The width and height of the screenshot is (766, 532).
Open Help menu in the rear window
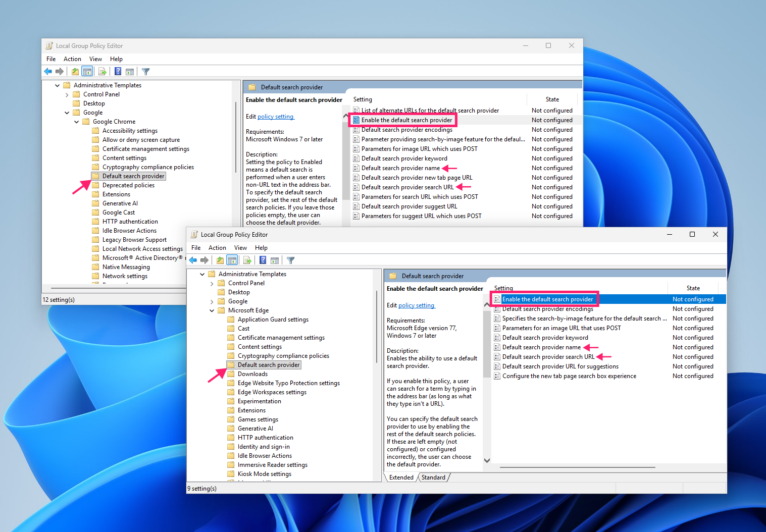coord(116,59)
